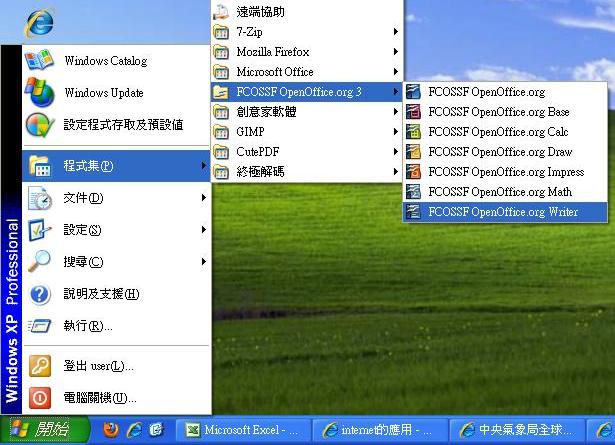This screenshot has width=615, height=445.
Task: Click the OpenOffice.org Writer icon
Action: [x=413, y=212]
